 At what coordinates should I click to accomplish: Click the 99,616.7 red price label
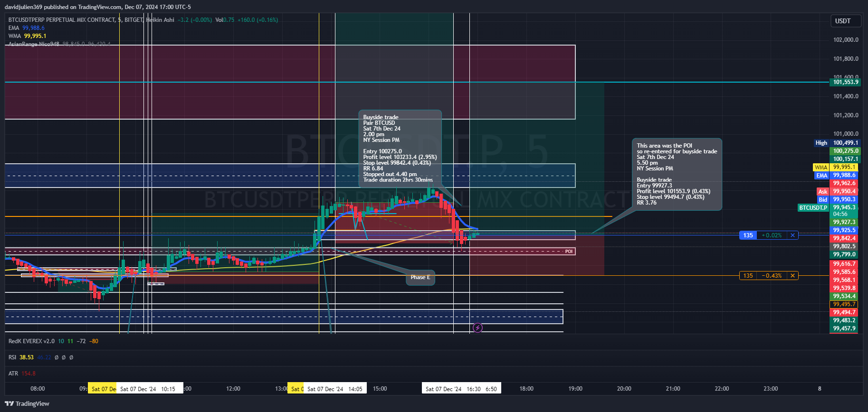click(844, 264)
